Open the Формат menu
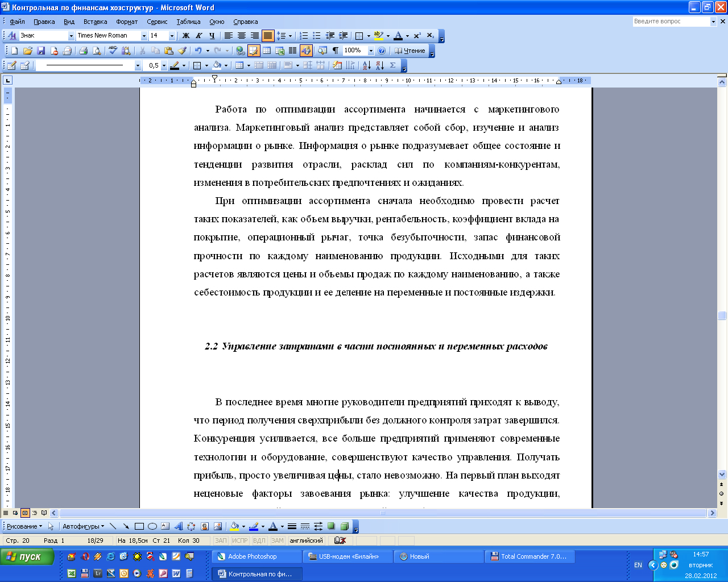This screenshot has width=728, height=582. pyautogui.click(x=127, y=22)
